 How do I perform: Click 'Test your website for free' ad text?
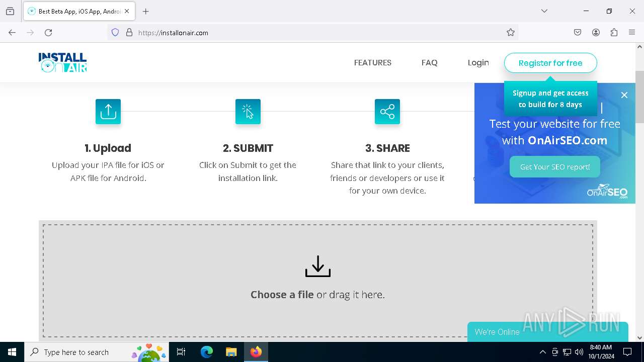555,124
